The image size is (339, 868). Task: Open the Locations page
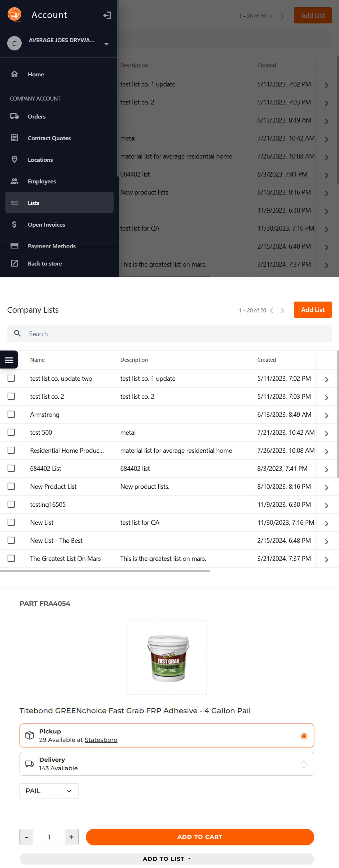(59, 159)
